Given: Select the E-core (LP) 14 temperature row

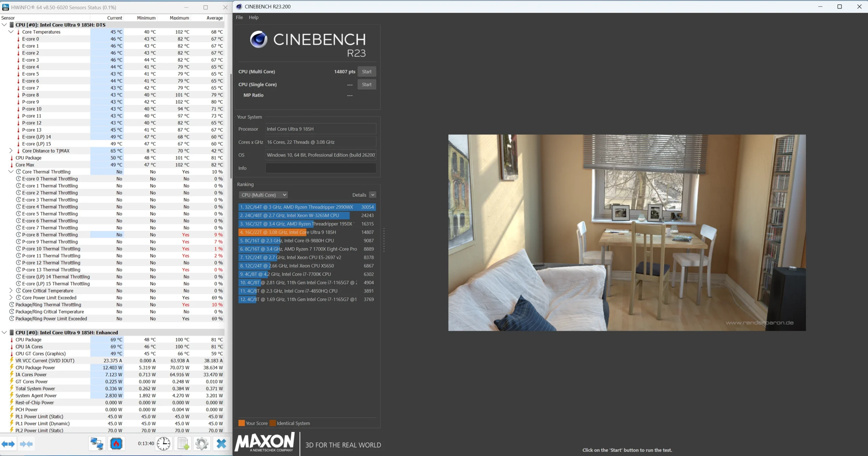Looking at the screenshot, I should pos(112,137).
